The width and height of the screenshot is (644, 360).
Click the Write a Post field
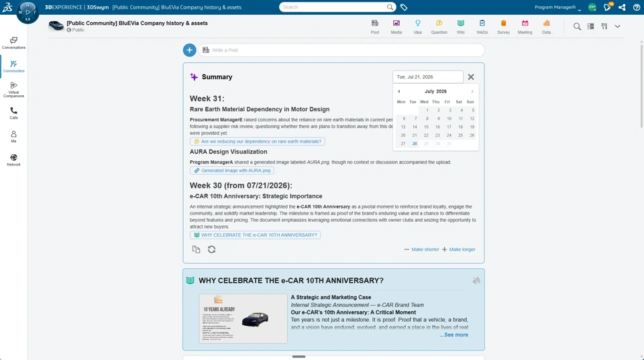pos(341,50)
